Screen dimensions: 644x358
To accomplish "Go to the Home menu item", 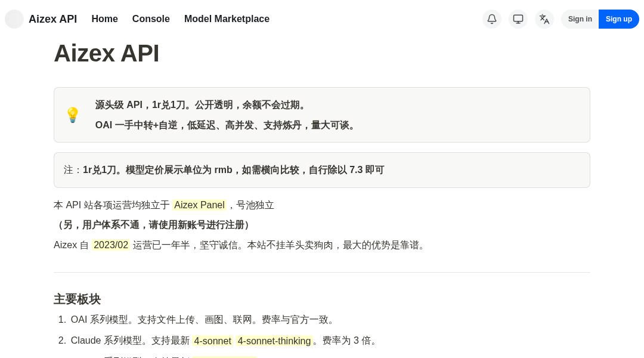I will (x=104, y=19).
